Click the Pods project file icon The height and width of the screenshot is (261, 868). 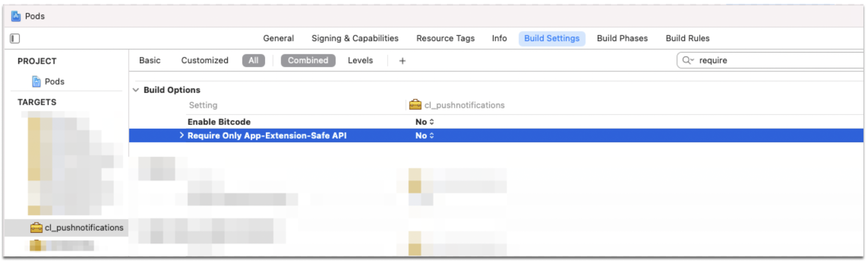pos(36,81)
